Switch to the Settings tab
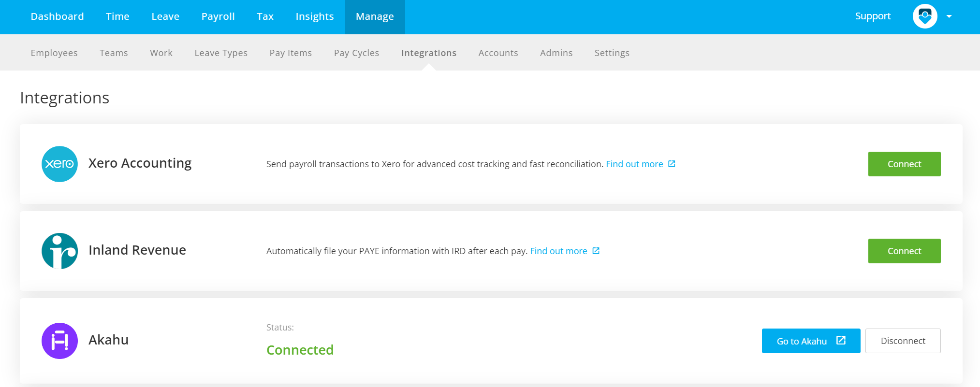Screen dimensions: 980x387 tap(612, 53)
